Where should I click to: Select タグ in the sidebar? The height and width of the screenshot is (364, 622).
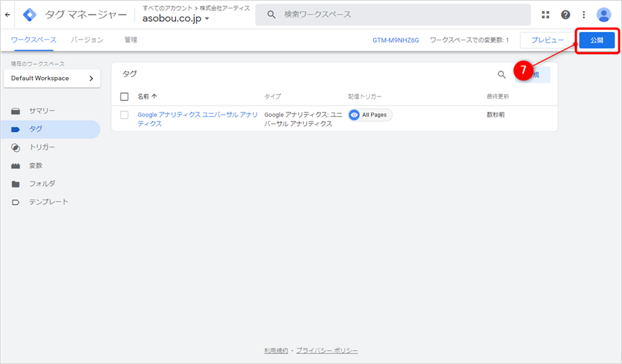coord(50,129)
